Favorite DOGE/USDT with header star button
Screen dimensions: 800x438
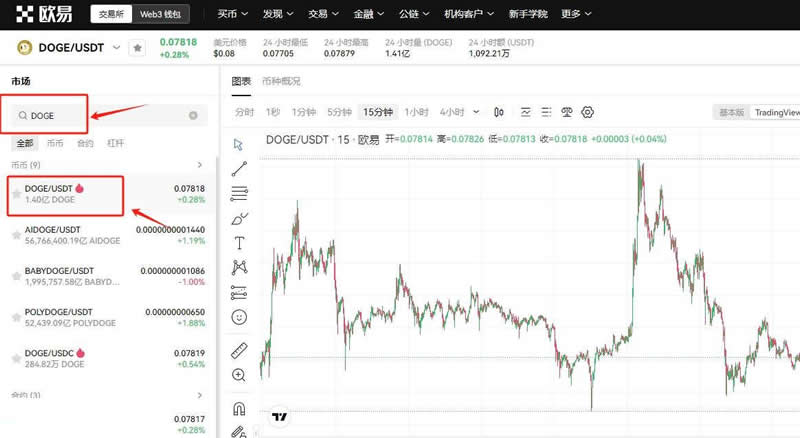pyautogui.click(x=137, y=47)
